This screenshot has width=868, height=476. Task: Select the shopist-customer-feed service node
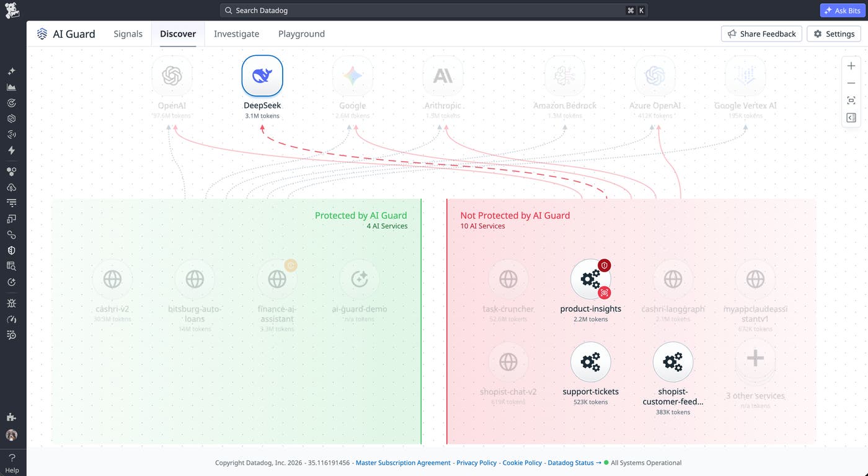coord(673,361)
